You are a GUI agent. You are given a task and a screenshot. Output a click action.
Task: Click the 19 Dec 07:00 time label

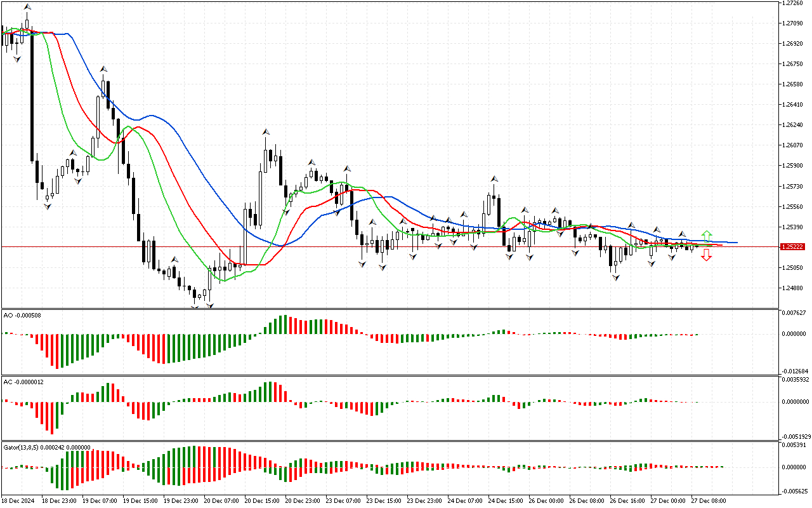(x=100, y=501)
